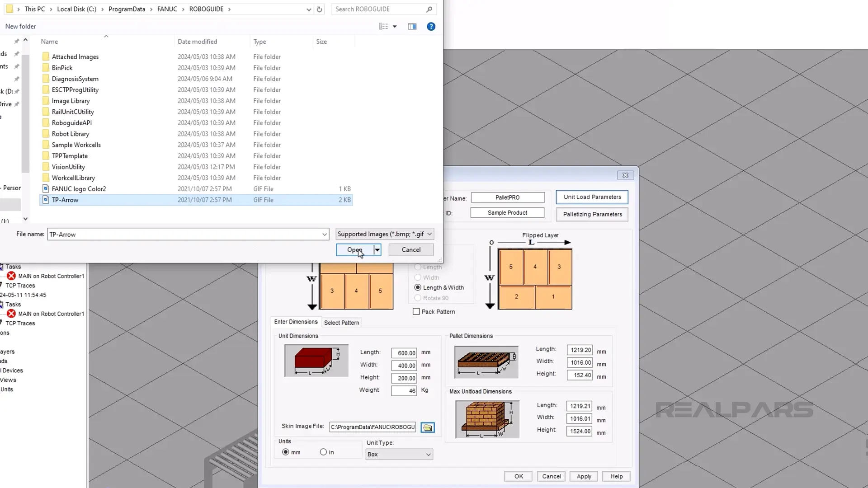Click Unit Load Parameters button
This screenshot has width=868, height=488.
tap(592, 197)
